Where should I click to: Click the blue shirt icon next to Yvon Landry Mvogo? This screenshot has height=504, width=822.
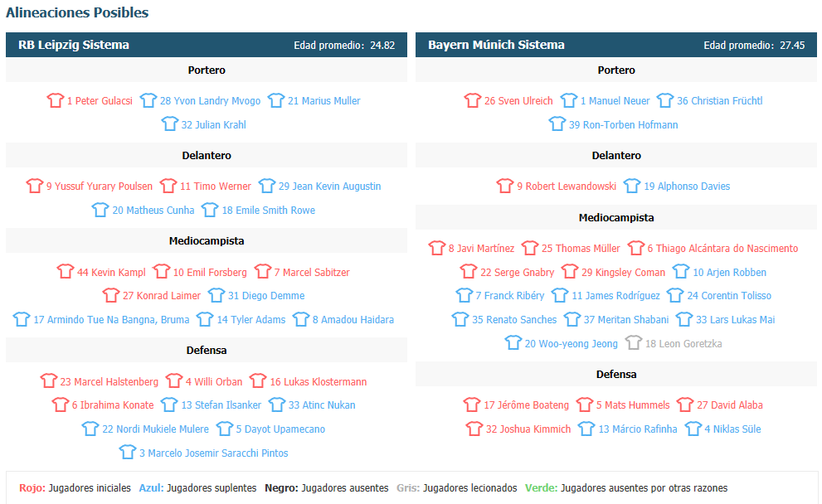[148, 100]
